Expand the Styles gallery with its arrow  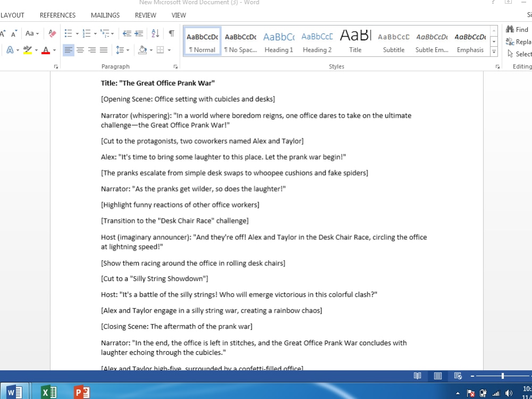(494, 52)
